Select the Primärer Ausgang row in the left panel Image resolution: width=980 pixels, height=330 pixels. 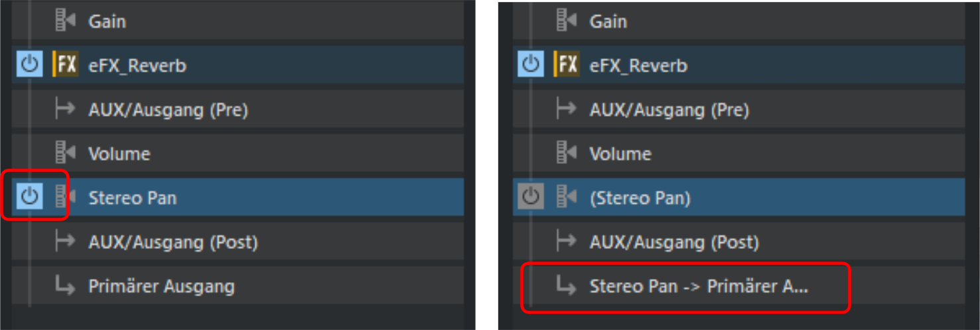(x=161, y=286)
